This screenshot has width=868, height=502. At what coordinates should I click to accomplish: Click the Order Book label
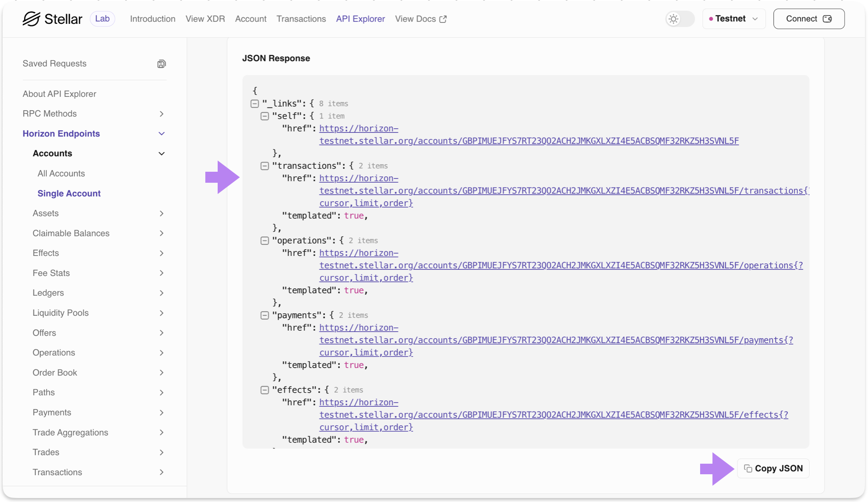click(x=55, y=373)
